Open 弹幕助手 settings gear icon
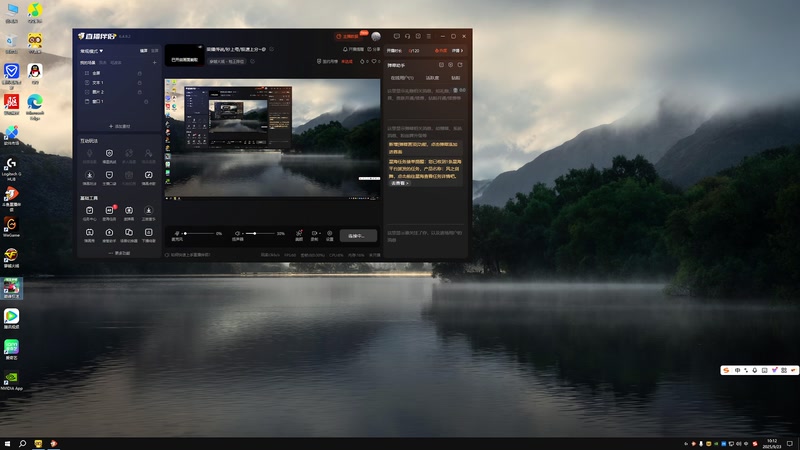The width and height of the screenshot is (800, 450). [451, 65]
